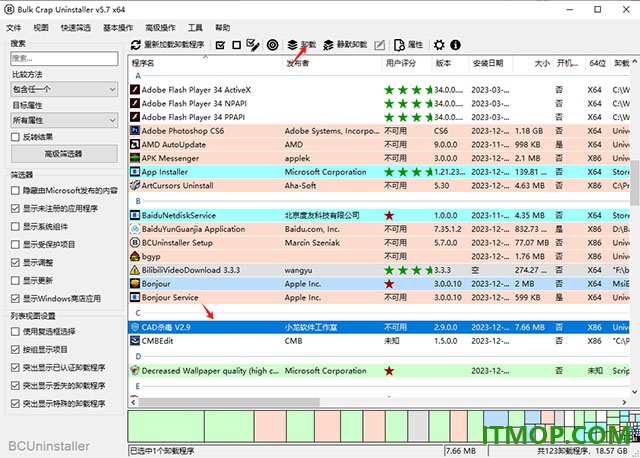The width and height of the screenshot is (640, 458).
Task: Enable the show updates checkbox
Action: point(15,280)
